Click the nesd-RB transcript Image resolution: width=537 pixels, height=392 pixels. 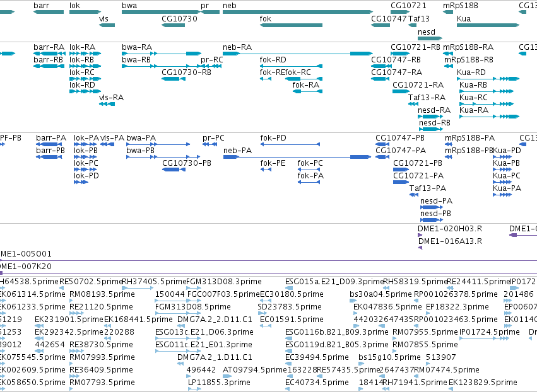pos(430,129)
